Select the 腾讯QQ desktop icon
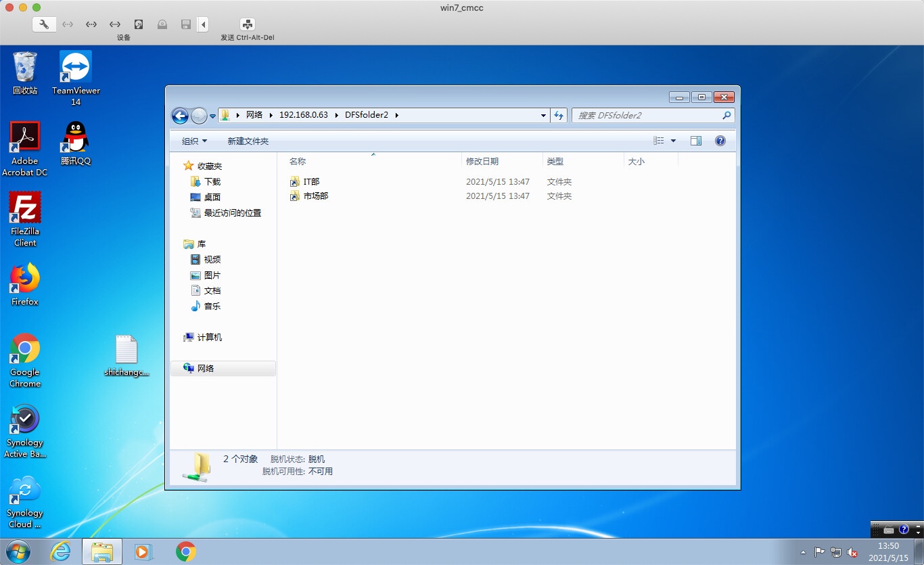 pos(76,143)
